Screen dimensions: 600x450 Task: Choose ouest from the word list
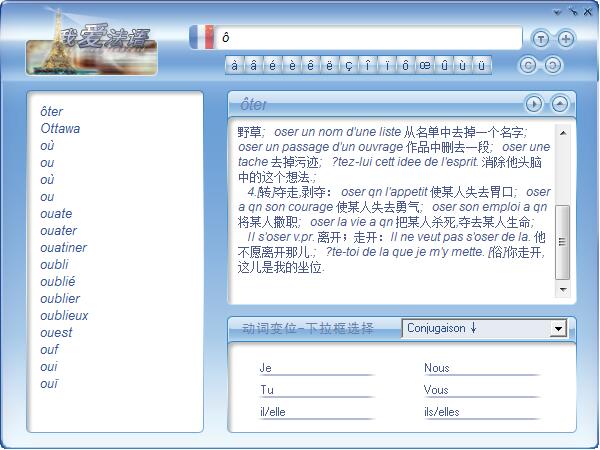pos(57,333)
